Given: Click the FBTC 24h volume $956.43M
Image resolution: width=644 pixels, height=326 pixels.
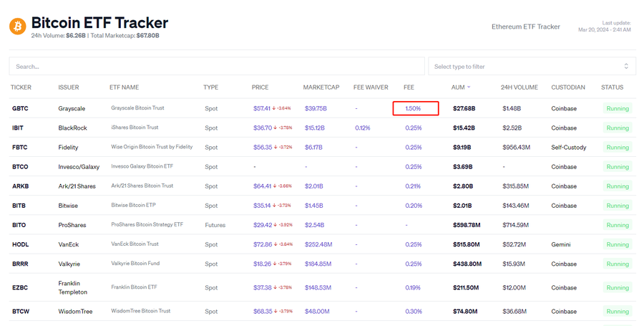Looking at the screenshot, I should pyautogui.click(x=516, y=147).
